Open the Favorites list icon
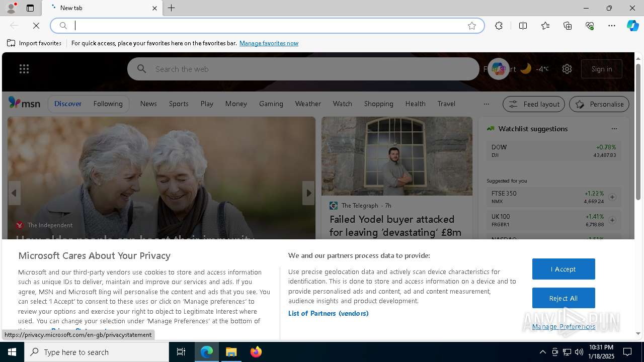Viewport: 644px width, 362px height. pos(545,26)
